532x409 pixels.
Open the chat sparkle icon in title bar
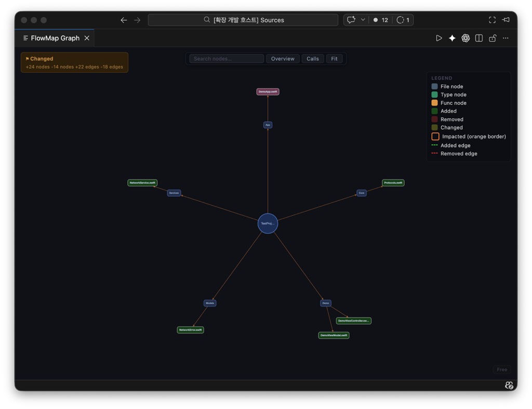(x=351, y=20)
